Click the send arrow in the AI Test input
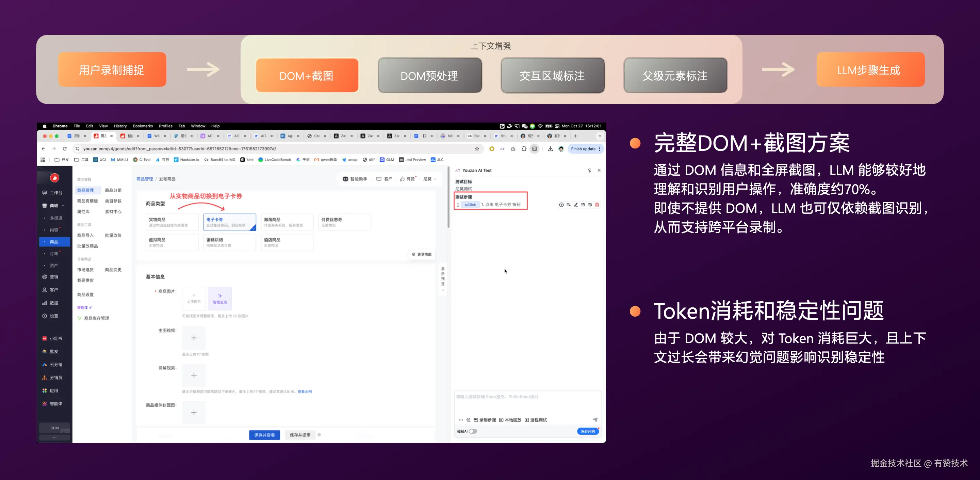 coord(595,420)
